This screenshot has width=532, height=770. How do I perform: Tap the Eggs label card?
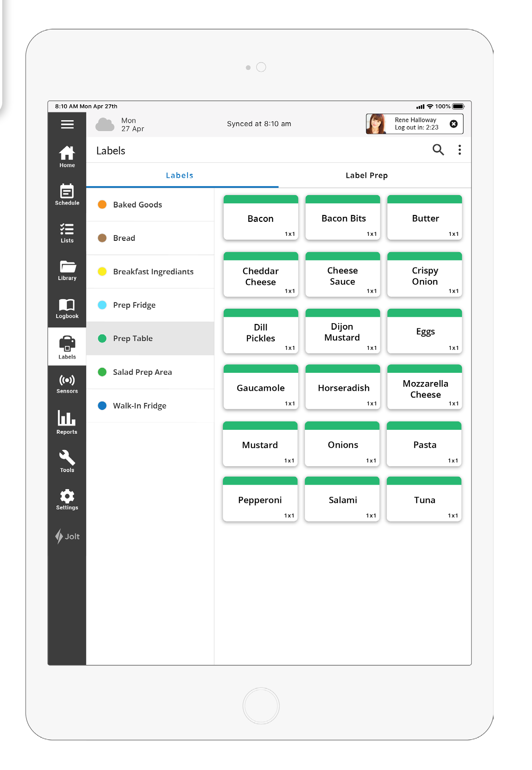point(425,331)
